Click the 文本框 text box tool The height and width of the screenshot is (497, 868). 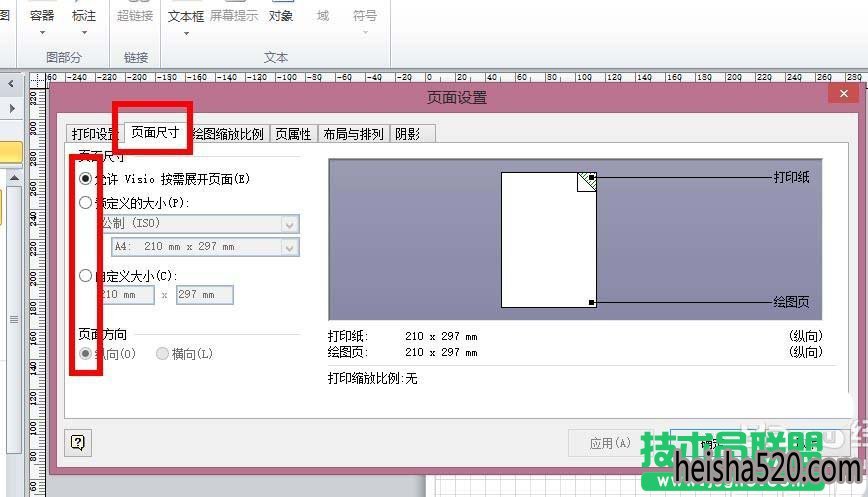[x=186, y=15]
